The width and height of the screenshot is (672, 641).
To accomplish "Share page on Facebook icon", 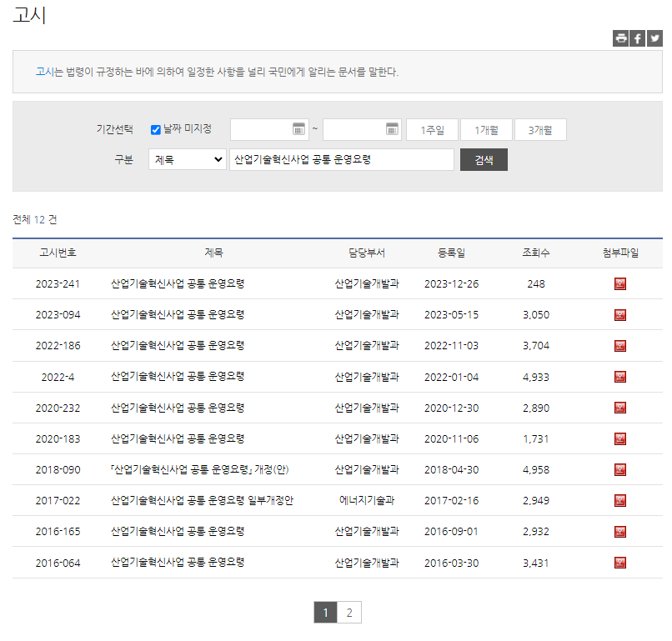I will (638, 38).
